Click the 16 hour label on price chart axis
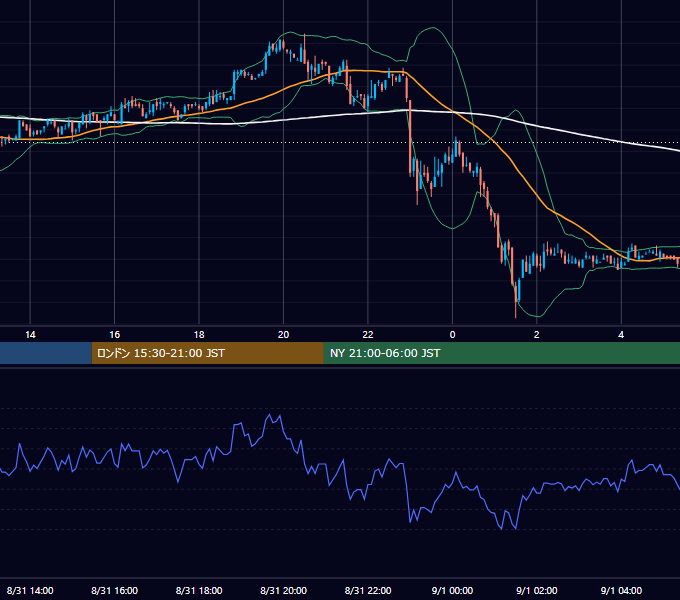 (x=114, y=335)
